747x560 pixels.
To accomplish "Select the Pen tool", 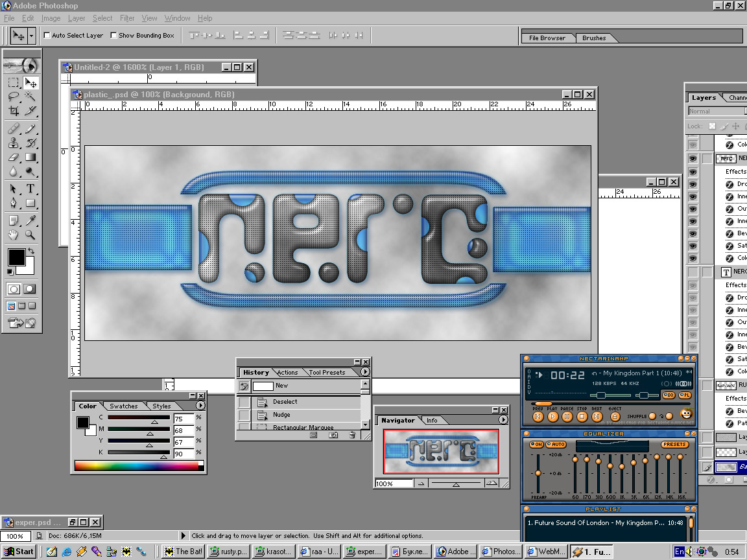I will tap(14, 204).
